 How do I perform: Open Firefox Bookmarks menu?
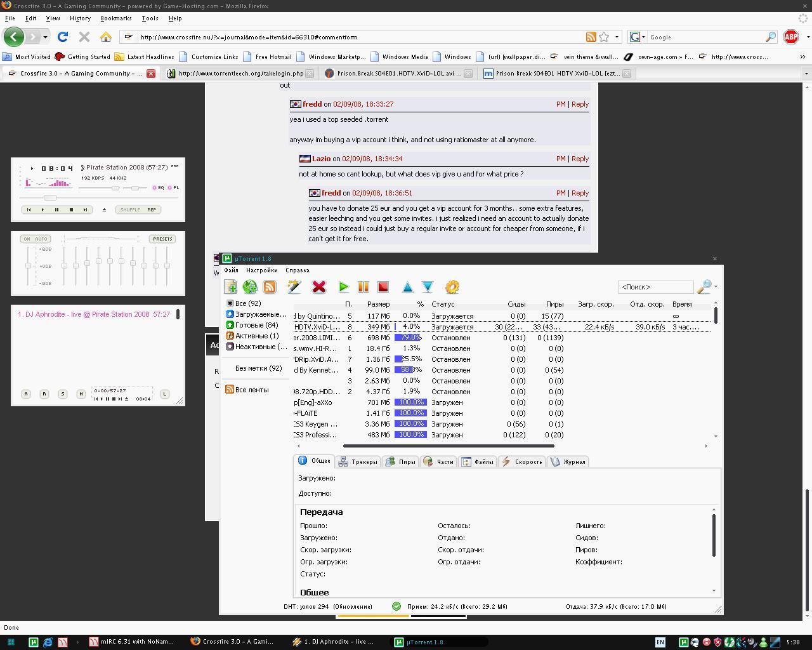pos(116,18)
